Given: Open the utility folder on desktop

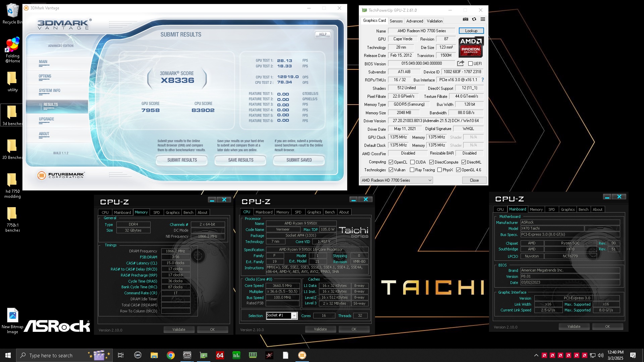Looking at the screenshot, I should pos(12,81).
